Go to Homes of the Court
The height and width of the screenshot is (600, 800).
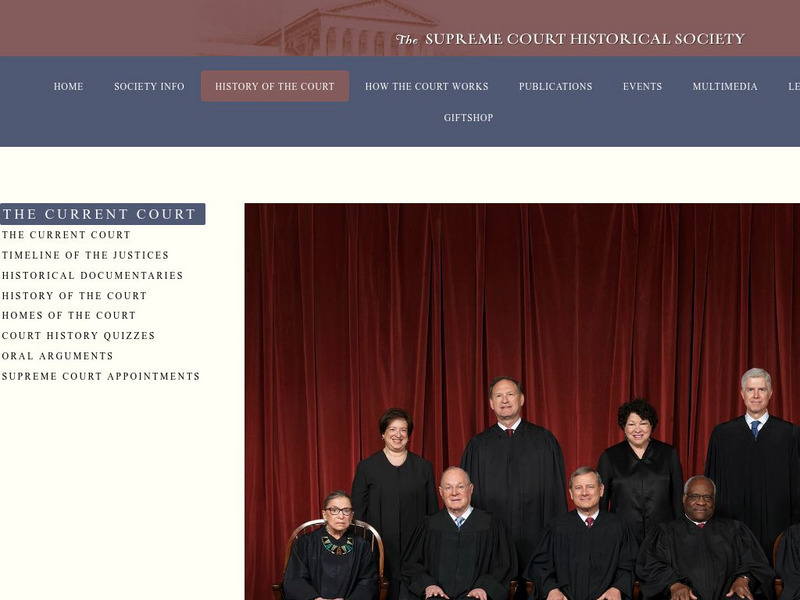pos(69,315)
